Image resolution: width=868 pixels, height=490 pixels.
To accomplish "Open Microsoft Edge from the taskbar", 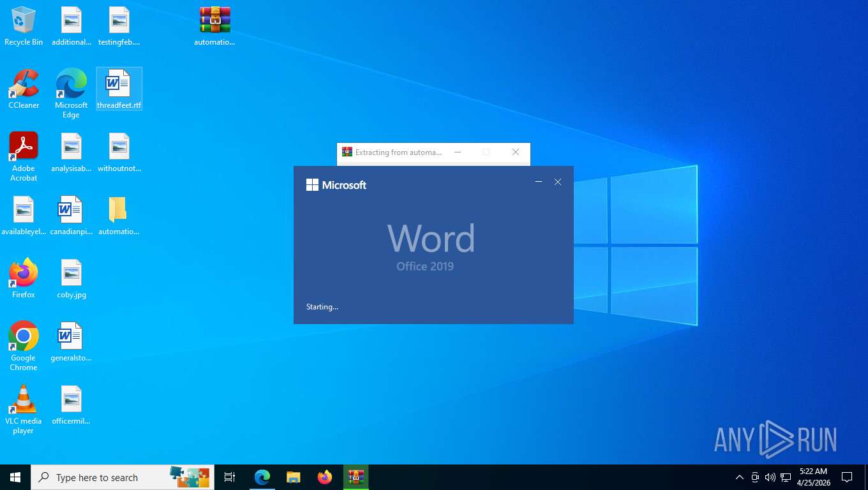I will coord(262,477).
